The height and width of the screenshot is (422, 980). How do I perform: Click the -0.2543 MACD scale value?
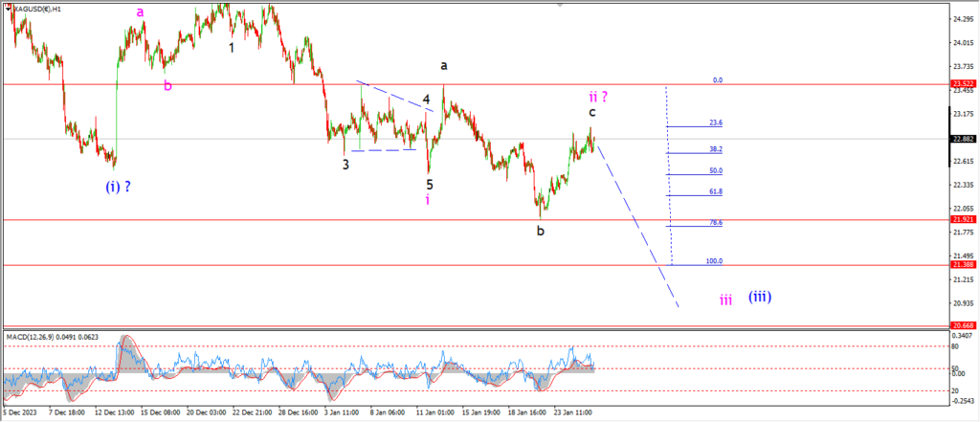pyautogui.click(x=963, y=401)
